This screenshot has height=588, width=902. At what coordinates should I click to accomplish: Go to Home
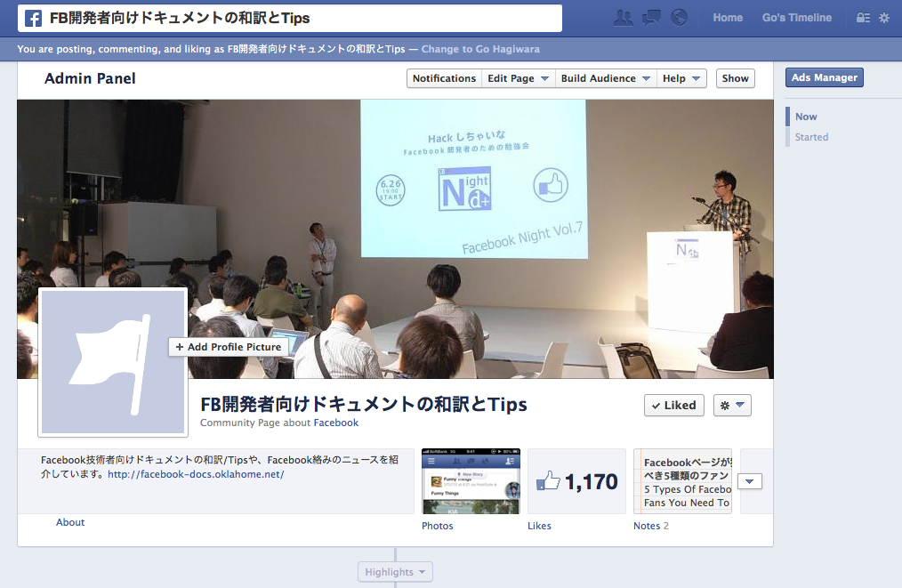(x=728, y=18)
